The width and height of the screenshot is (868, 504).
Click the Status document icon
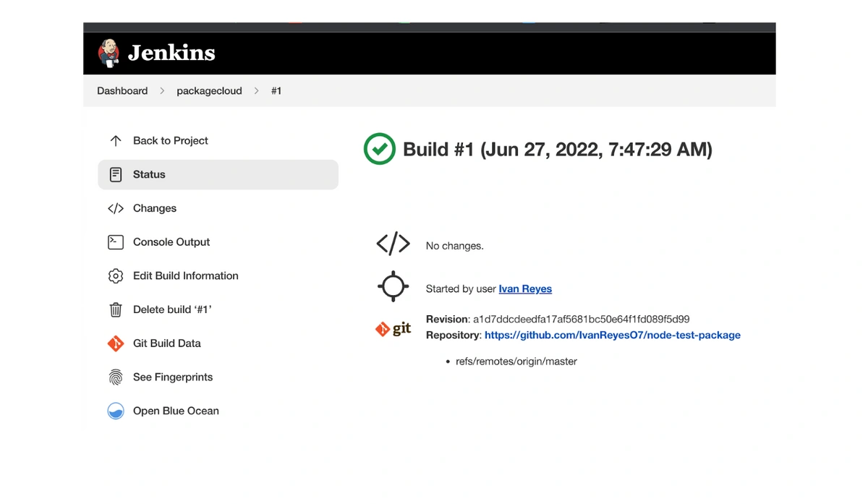[116, 174]
